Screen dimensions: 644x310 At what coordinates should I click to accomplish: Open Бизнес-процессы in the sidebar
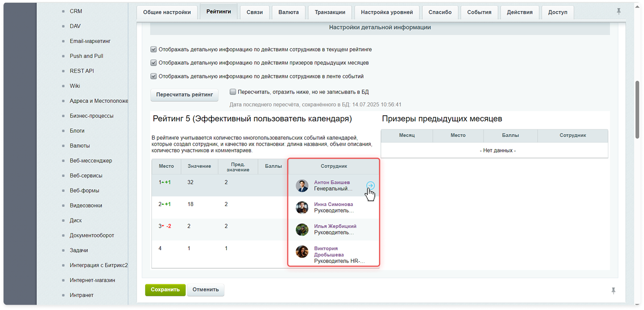click(91, 116)
